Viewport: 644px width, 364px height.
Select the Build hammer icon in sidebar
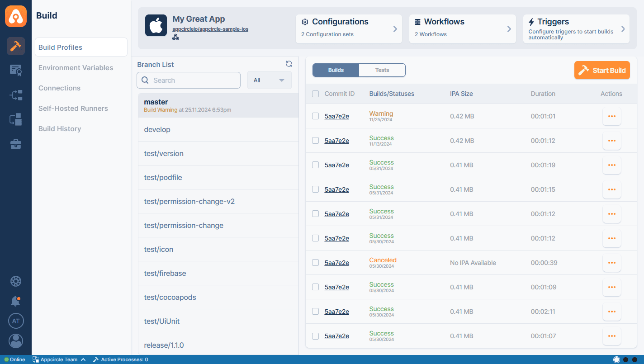tap(16, 46)
